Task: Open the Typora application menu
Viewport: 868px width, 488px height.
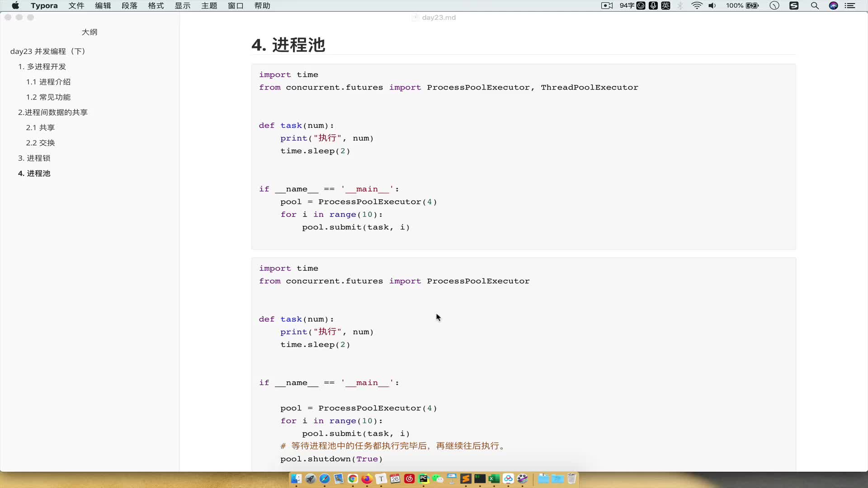Action: (44, 5)
